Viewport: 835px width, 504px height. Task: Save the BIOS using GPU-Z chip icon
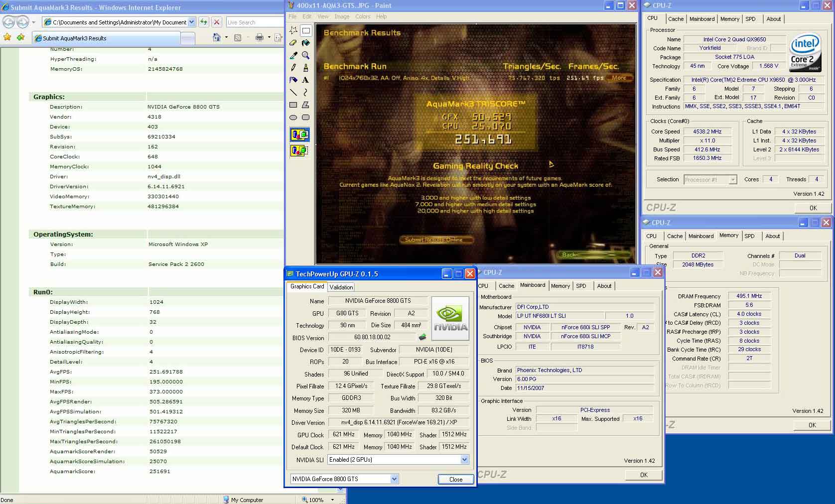click(422, 337)
